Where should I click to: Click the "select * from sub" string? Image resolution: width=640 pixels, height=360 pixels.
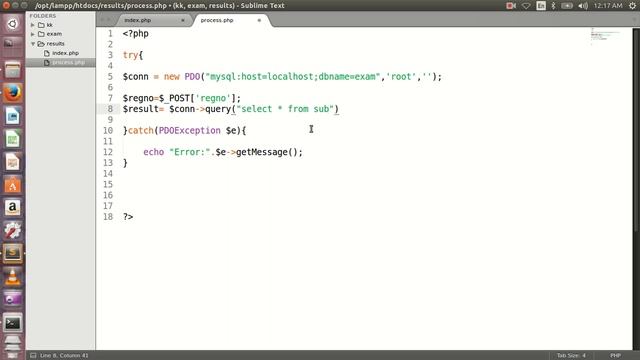coord(285,109)
